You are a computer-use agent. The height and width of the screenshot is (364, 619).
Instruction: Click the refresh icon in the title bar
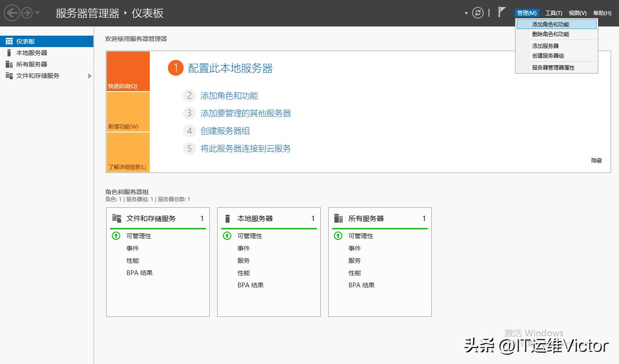click(478, 13)
